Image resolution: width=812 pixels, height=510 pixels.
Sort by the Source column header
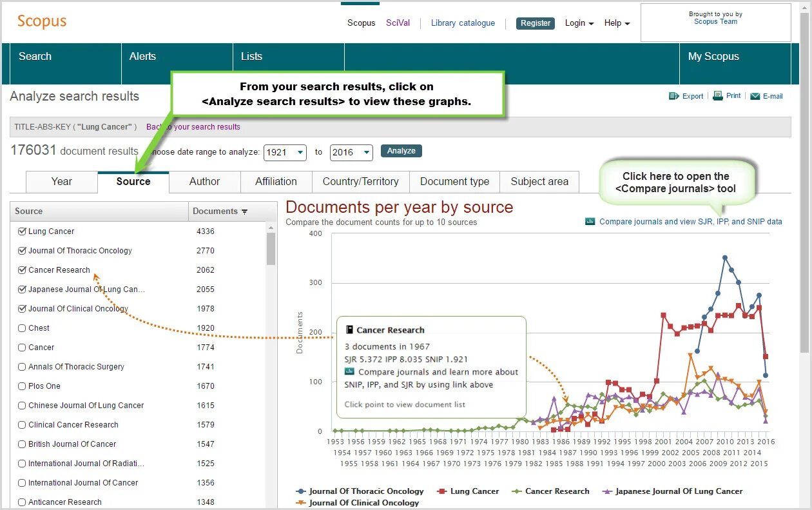[x=100, y=211]
